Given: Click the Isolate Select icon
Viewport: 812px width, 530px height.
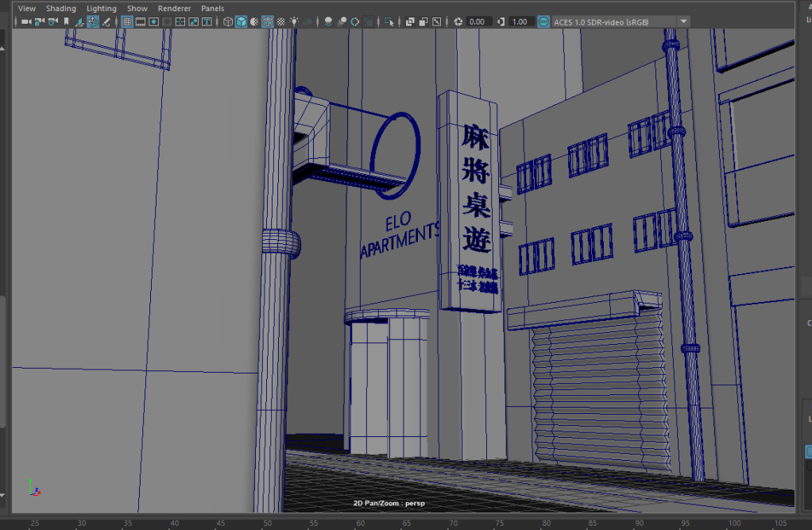Looking at the screenshot, I should pyautogui.click(x=389, y=21).
